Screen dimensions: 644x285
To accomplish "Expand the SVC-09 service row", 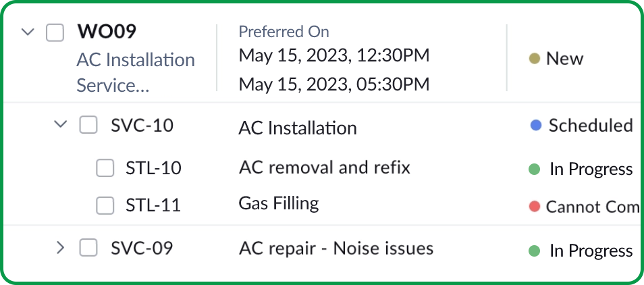I will pos(61,248).
